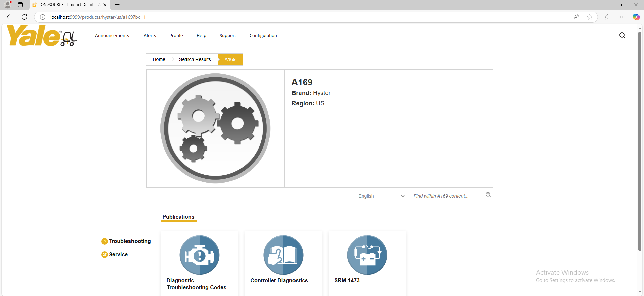644x296 pixels.
Task: Open Read aloud icon in address bar
Action: point(576,17)
